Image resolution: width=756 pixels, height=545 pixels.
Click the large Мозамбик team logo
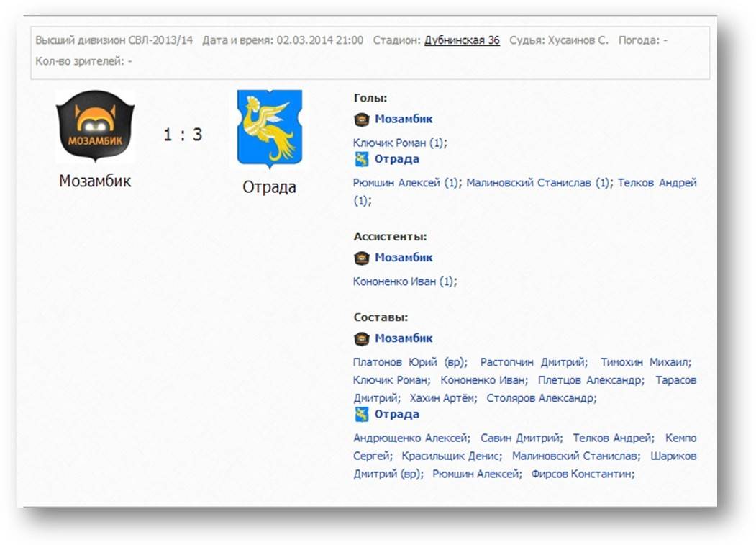[x=95, y=126]
